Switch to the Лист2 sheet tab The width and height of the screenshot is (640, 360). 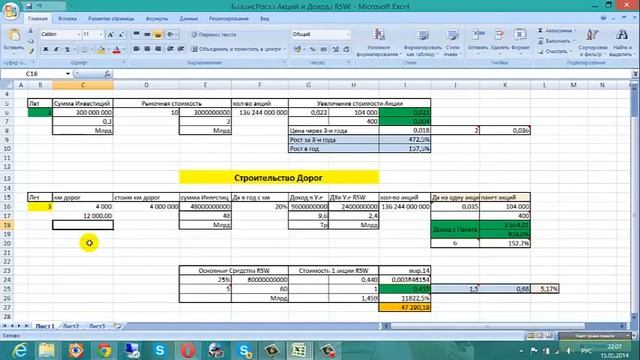point(71,326)
